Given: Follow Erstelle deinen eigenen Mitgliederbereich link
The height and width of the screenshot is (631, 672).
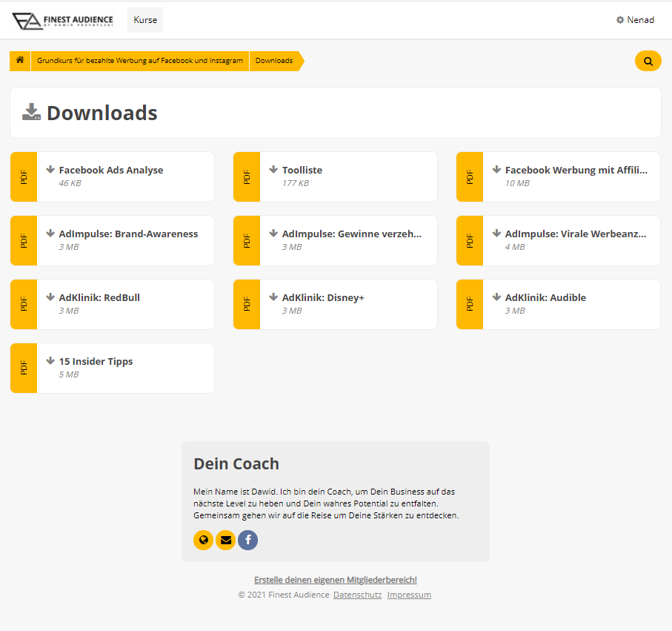Looking at the screenshot, I should 336,580.
